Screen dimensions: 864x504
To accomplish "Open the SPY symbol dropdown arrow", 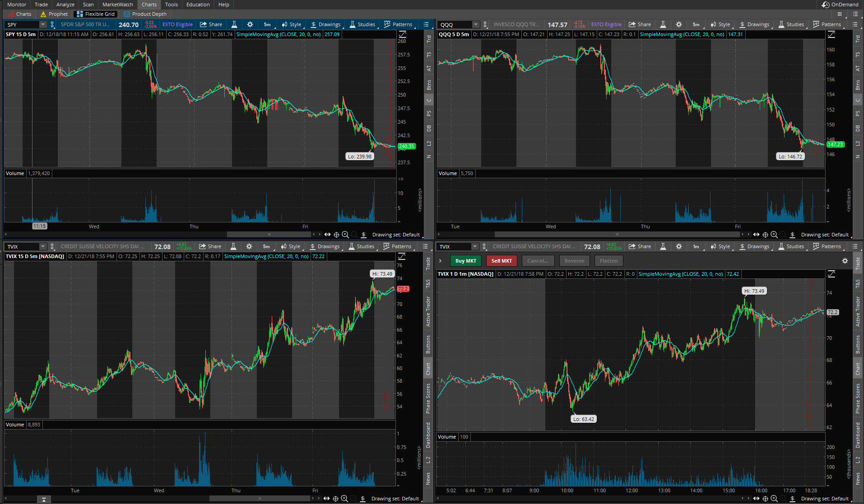I will [x=43, y=25].
